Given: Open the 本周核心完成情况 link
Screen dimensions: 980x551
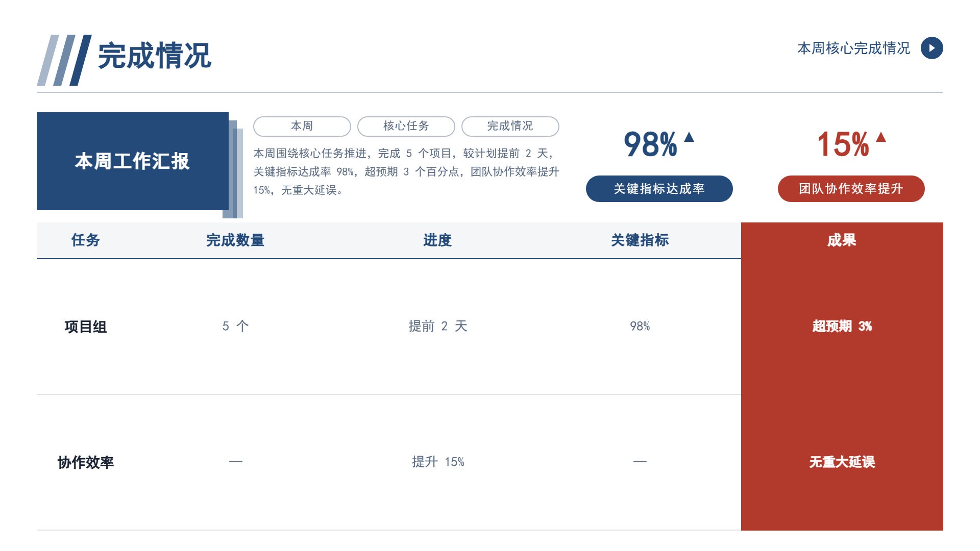Looking at the screenshot, I should [854, 48].
